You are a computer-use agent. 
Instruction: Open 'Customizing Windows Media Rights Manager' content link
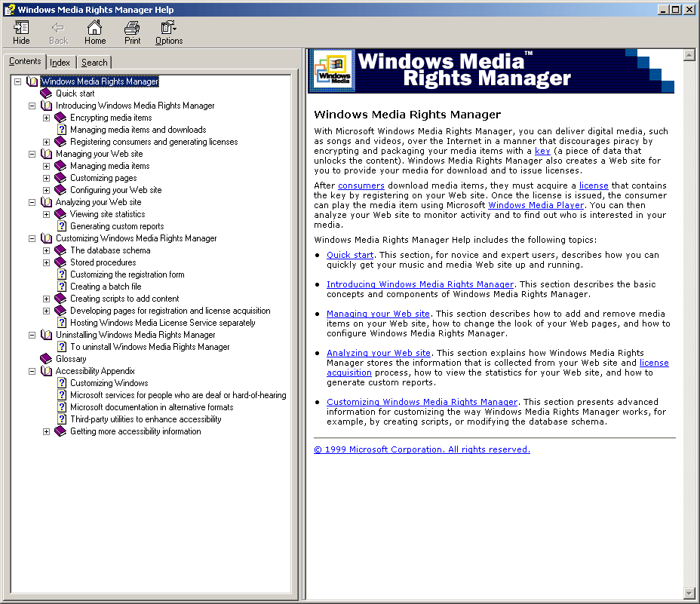[422, 402]
